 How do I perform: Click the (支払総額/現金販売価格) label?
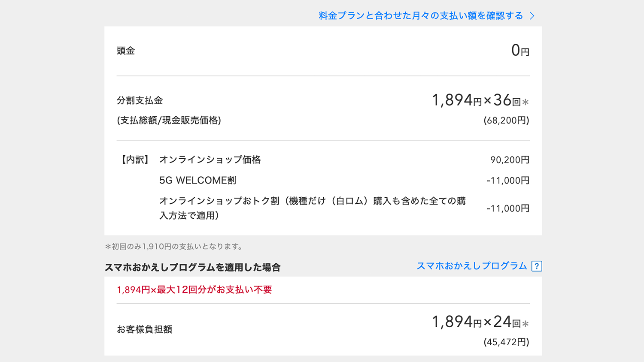[x=169, y=121]
